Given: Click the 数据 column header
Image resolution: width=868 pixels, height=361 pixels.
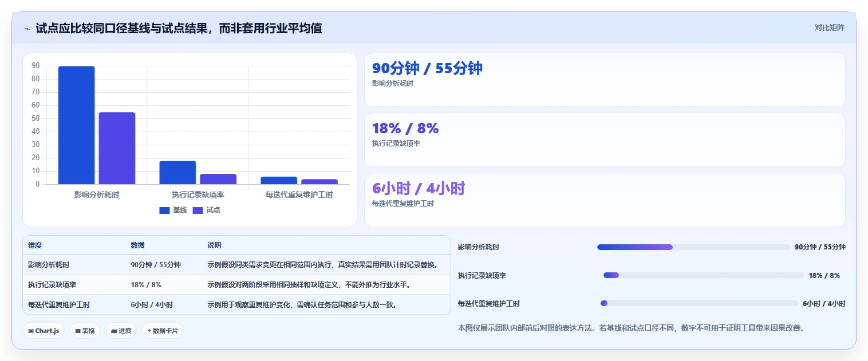Looking at the screenshot, I should [137, 245].
